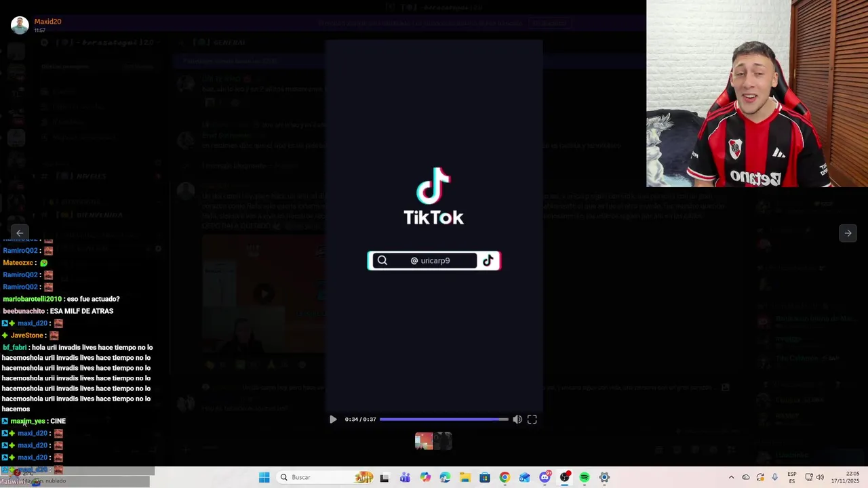The width and height of the screenshot is (868, 488).
Task: Select the first colorful media thumbnail
Action: [424, 441]
